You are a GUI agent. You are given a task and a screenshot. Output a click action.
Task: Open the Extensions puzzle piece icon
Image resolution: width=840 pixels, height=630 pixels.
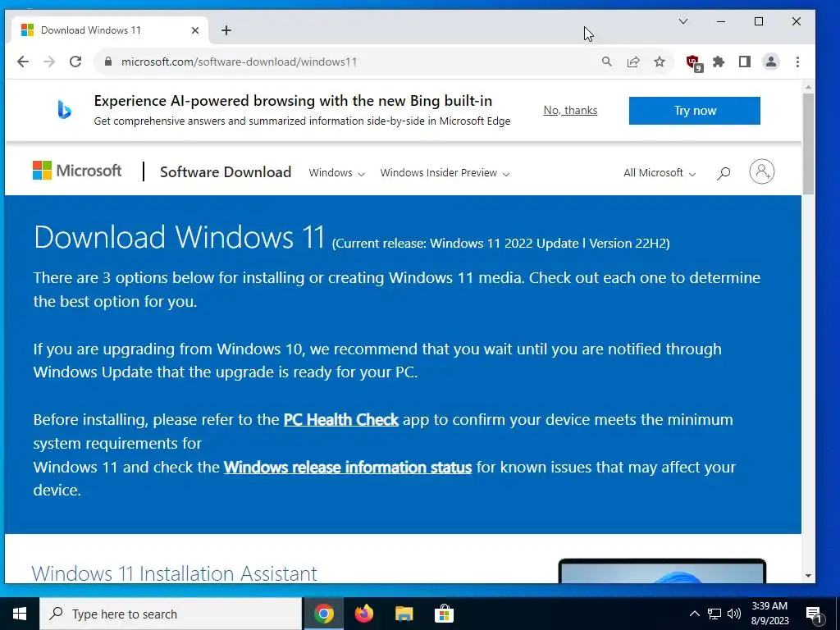pos(719,62)
